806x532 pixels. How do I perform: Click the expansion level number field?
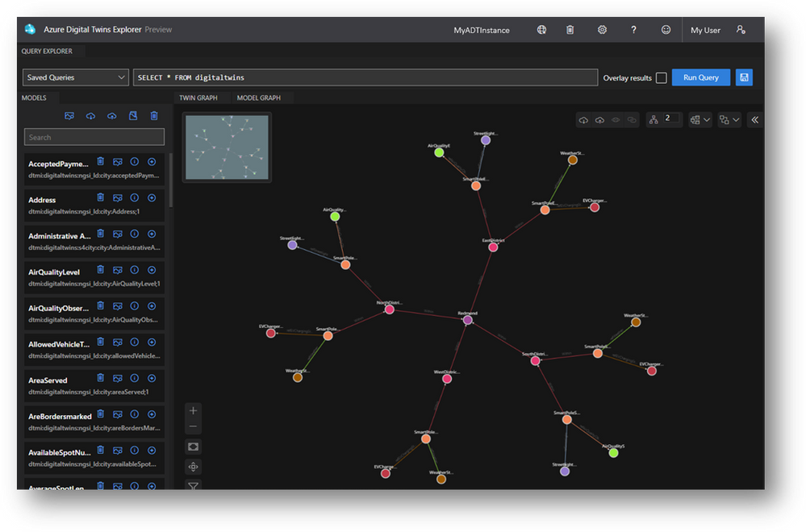pos(671,118)
